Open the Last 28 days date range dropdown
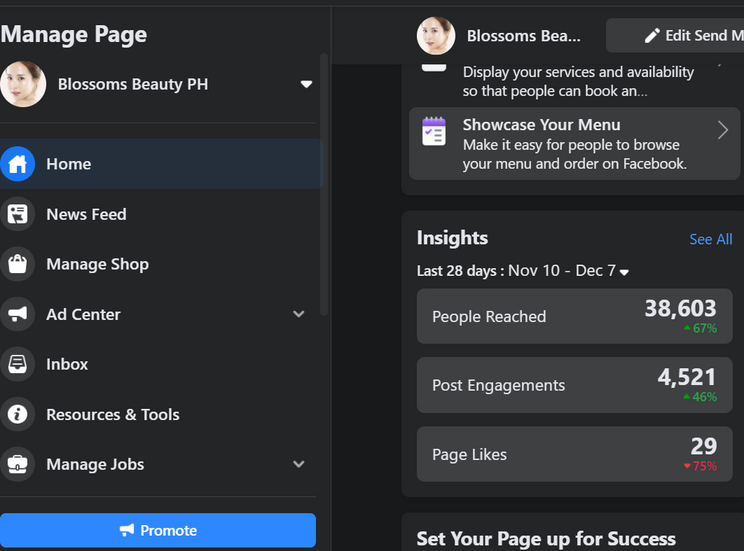The image size is (744, 551). [x=624, y=272]
